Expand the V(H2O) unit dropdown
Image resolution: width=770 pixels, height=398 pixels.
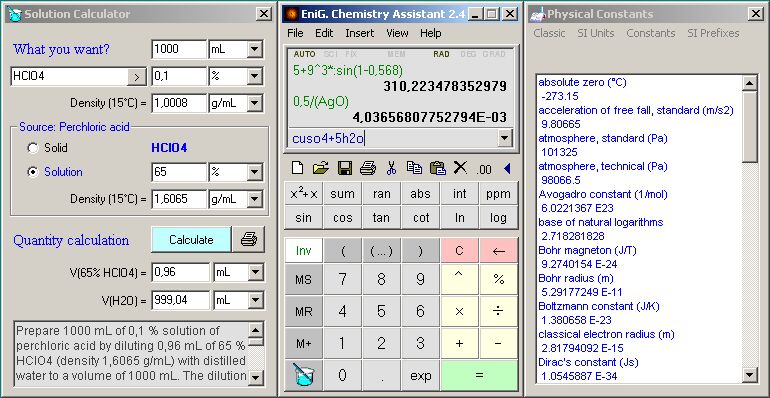[256, 300]
